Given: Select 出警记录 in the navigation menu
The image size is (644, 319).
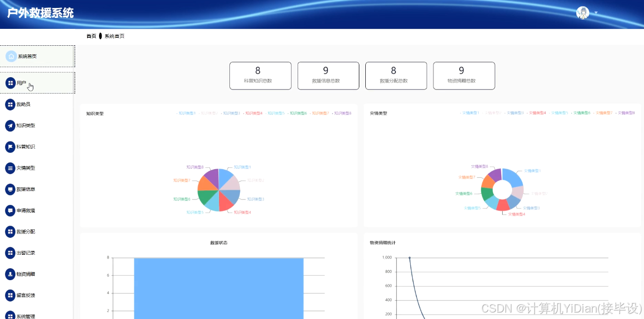Looking at the screenshot, I should tap(11, 253).
